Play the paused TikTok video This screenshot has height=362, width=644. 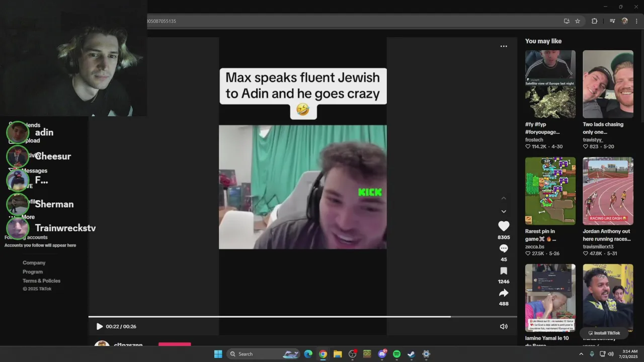(99, 326)
